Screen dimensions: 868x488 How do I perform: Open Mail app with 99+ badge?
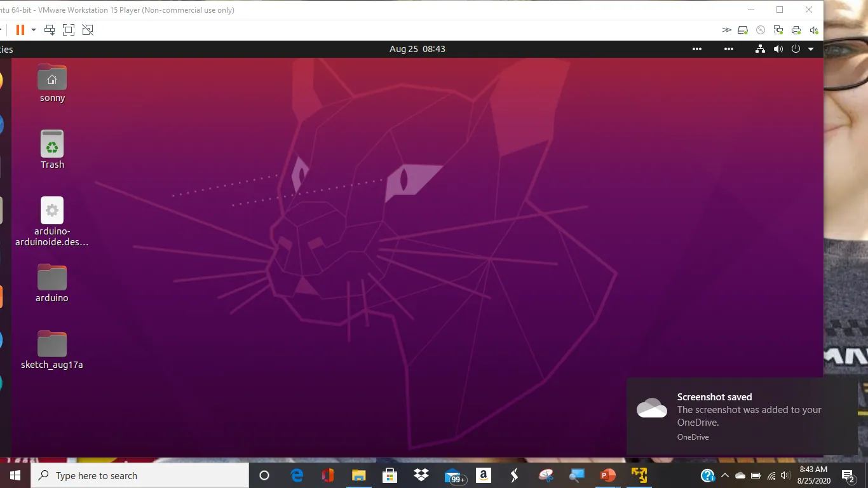(455, 477)
